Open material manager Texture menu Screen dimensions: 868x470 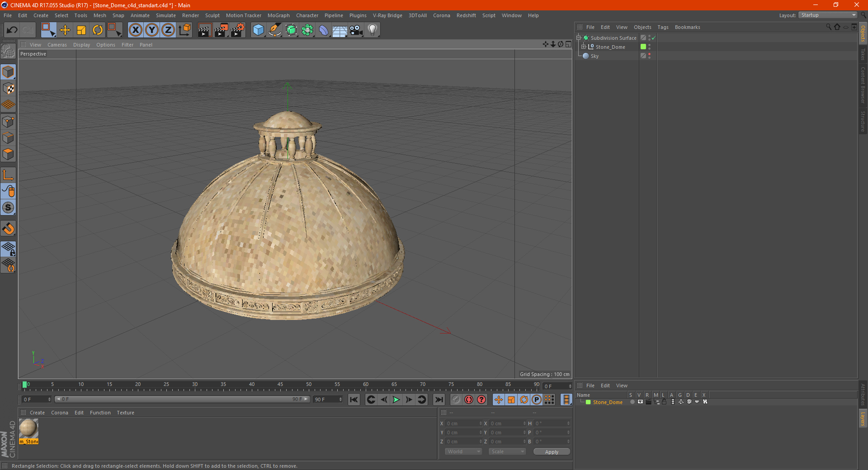(x=126, y=413)
